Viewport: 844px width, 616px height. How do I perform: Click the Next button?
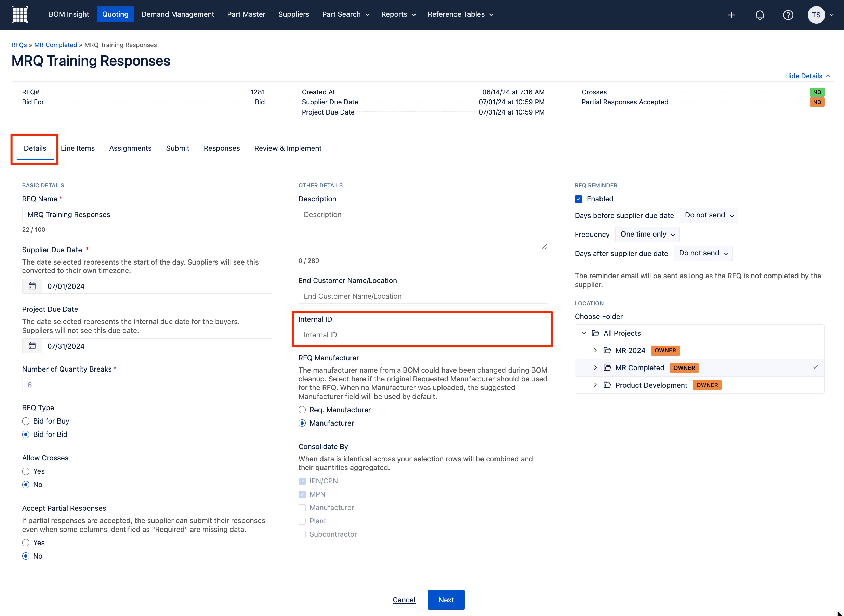pos(446,600)
